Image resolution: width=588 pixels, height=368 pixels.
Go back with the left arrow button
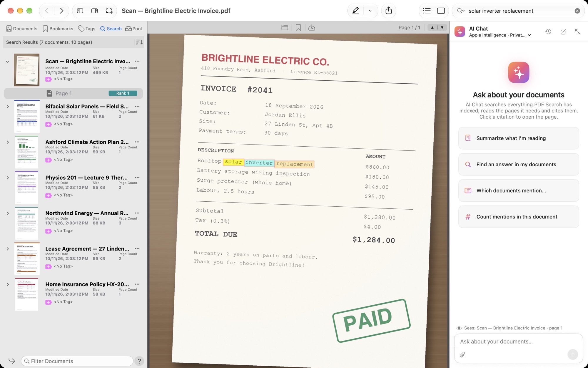[47, 11]
